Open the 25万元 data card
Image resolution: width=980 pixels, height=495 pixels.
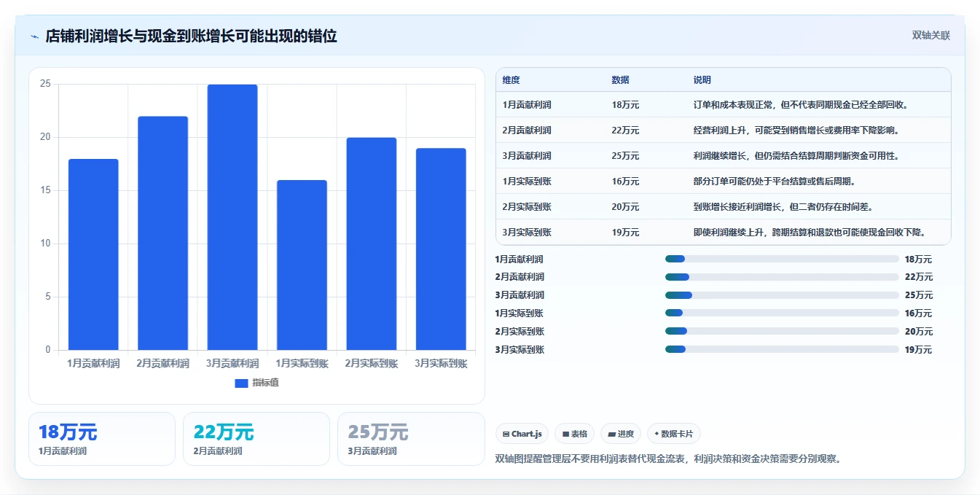411,439
